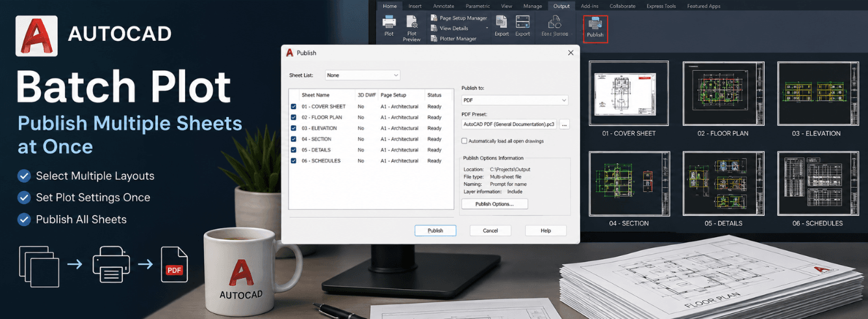
Task: Open Page Setup Manager
Action: point(458,18)
